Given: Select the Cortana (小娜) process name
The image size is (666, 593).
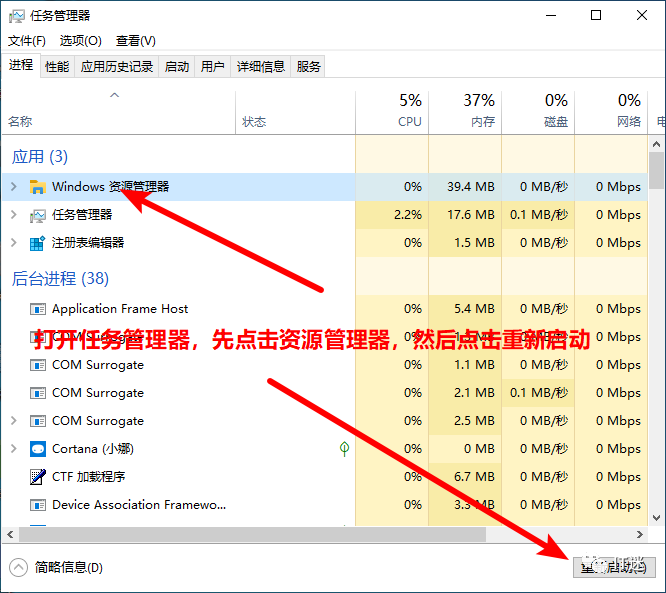Looking at the screenshot, I should (x=93, y=449).
